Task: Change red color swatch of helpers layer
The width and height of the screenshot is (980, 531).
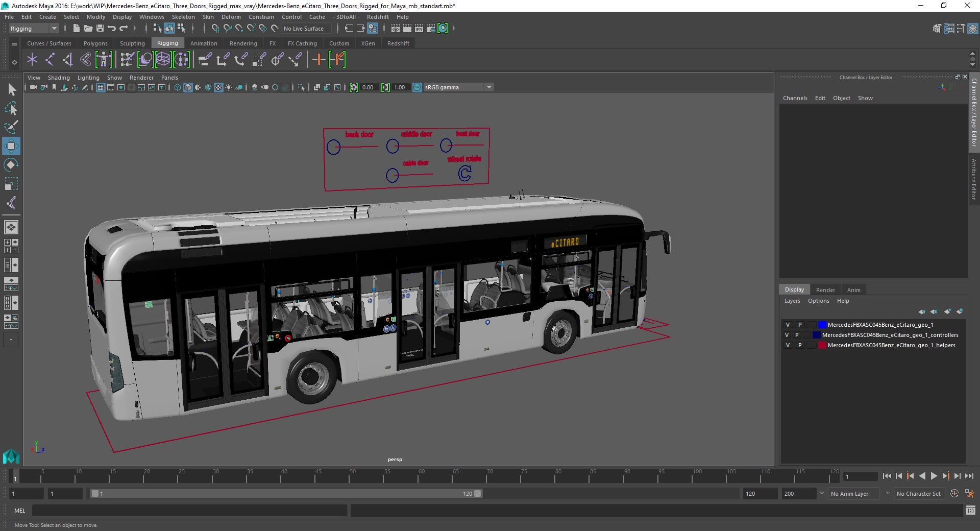Action: tap(822, 345)
